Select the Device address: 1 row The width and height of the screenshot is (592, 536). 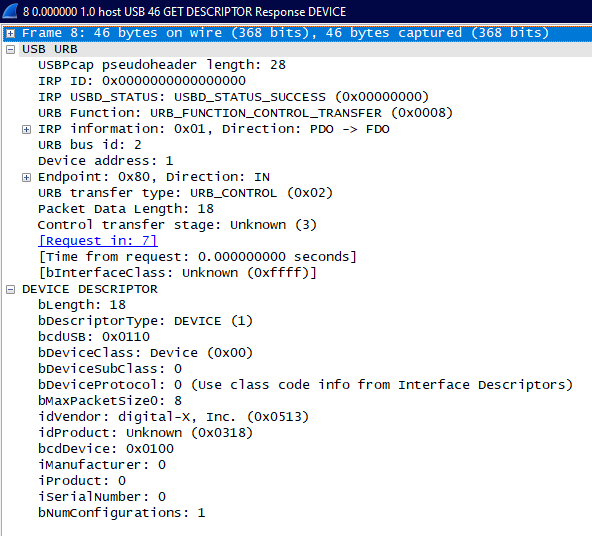point(106,161)
